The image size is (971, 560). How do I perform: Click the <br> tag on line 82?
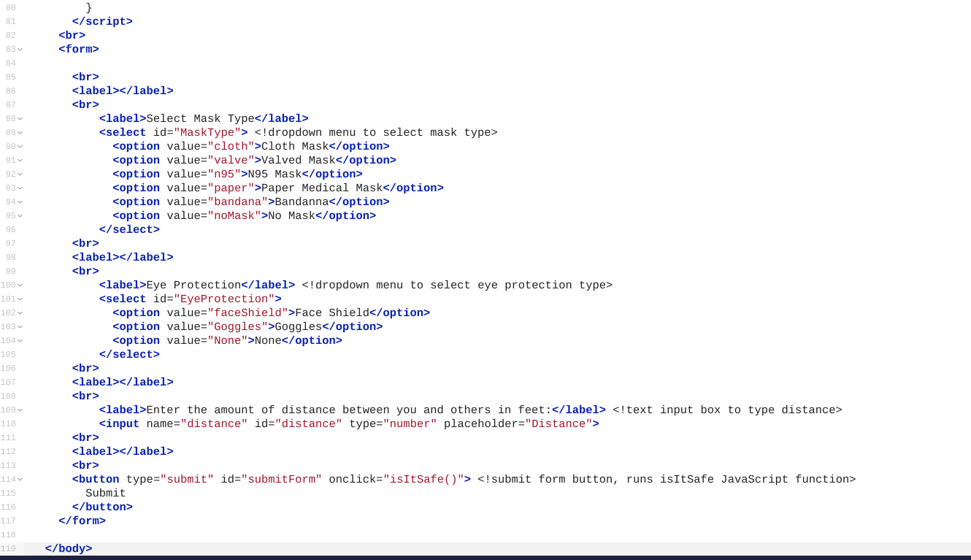coord(72,36)
